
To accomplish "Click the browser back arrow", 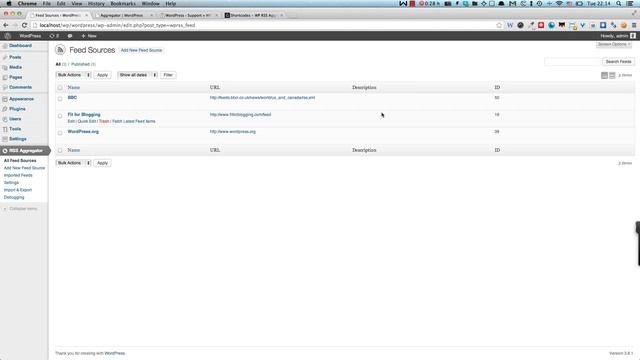I will tap(6, 25).
